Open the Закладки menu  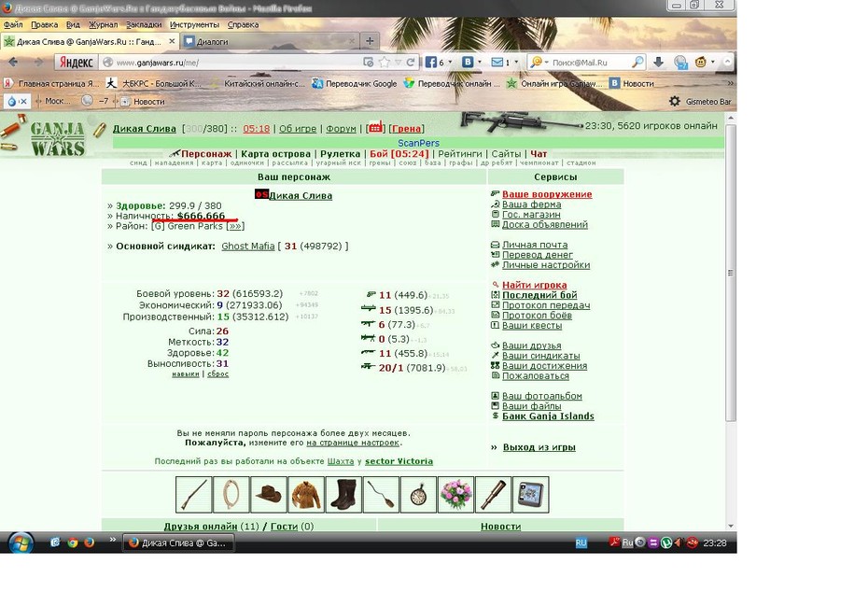pyautogui.click(x=144, y=24)
